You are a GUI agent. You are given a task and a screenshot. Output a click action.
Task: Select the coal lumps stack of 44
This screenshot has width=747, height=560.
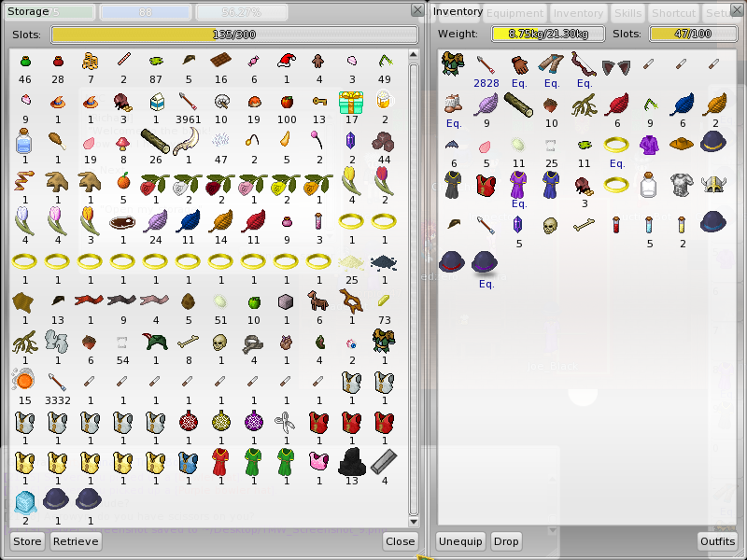(x=383, y=142)
